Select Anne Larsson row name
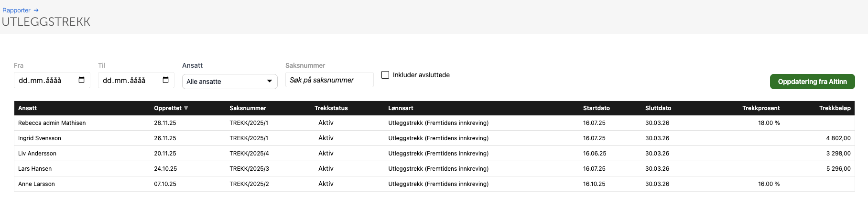The height and width of the screenshot is (206, 868). point(36,184)
